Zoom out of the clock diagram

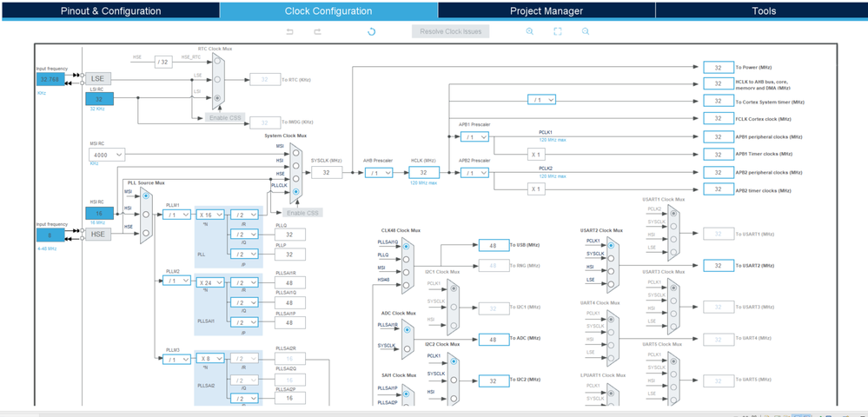coord(586,31)
